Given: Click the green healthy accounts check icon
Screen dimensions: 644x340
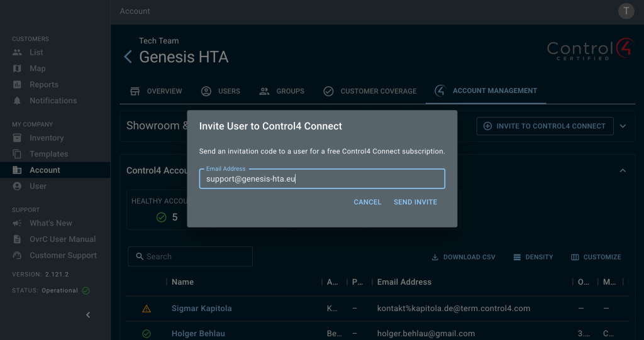Looking at the screenshot, I should click(162, 217).
